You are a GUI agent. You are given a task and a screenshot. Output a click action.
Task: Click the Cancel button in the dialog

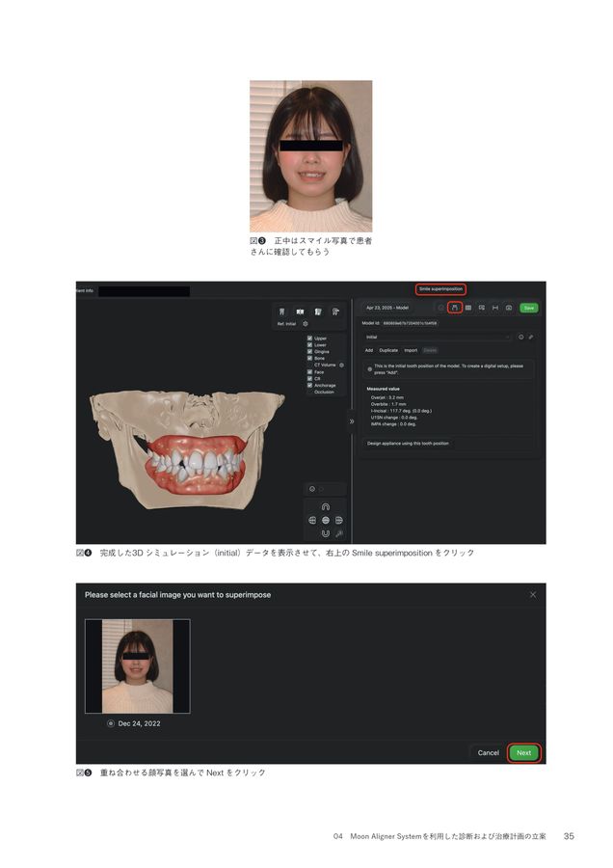pyautogui.click(x=488, y=752)
